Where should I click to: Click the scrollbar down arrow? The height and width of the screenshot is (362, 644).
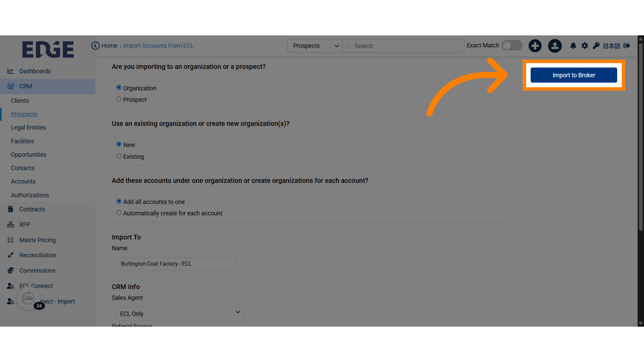[641, 323]
